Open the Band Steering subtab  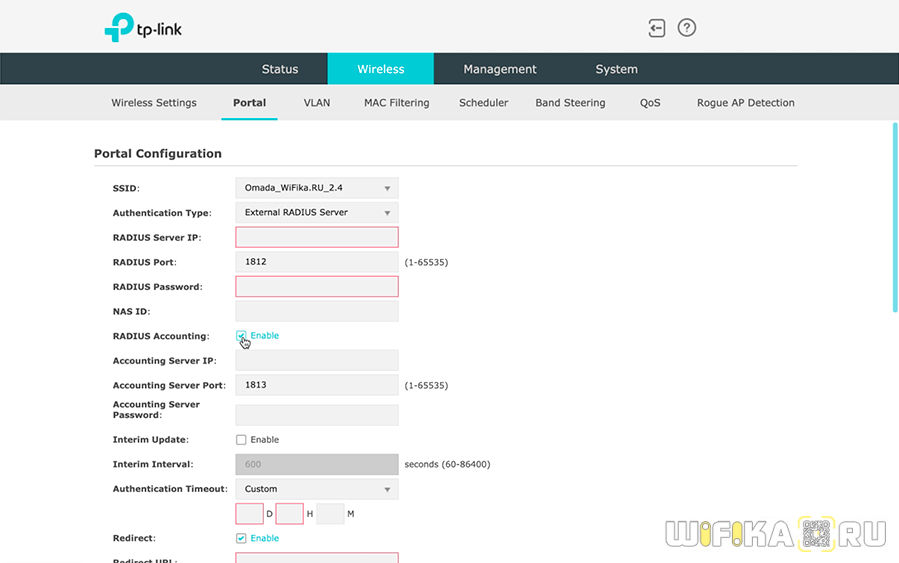tap(570, 103)
